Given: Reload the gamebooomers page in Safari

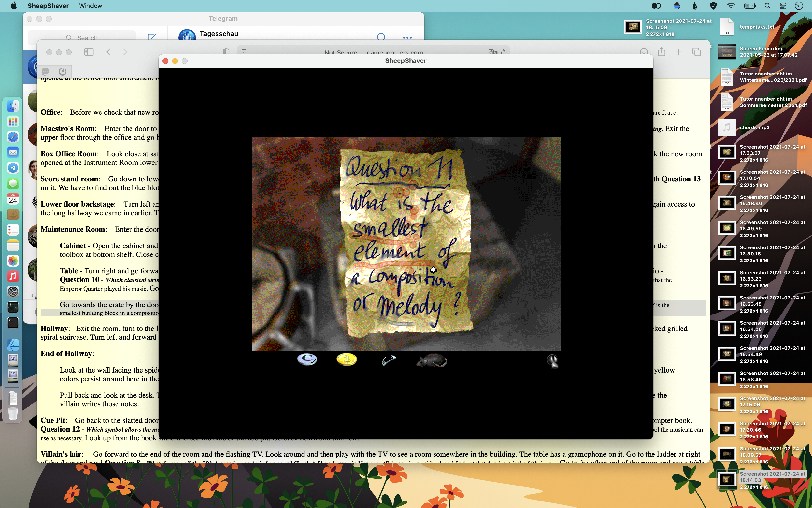Looking at the screenshot, I should click(503, 52).
